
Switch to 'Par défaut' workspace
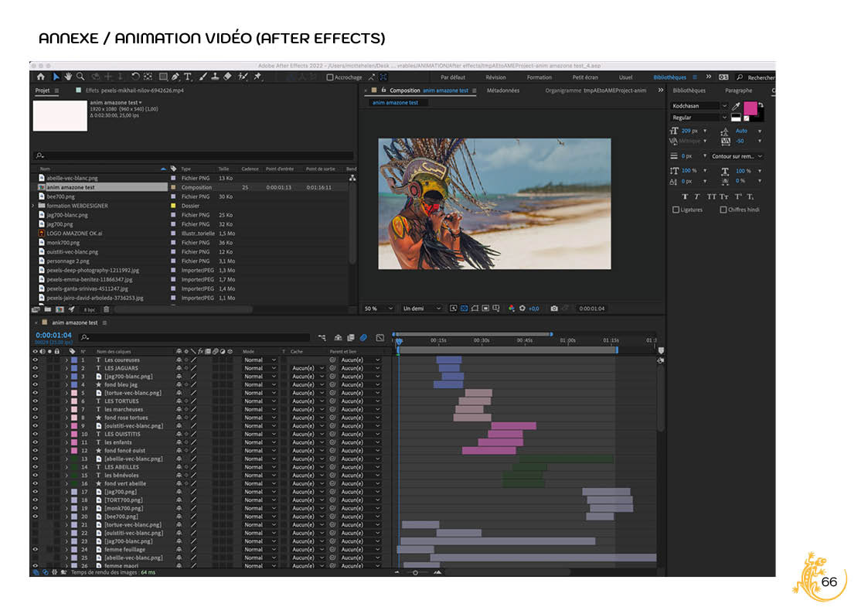click(x=453, y=77)
